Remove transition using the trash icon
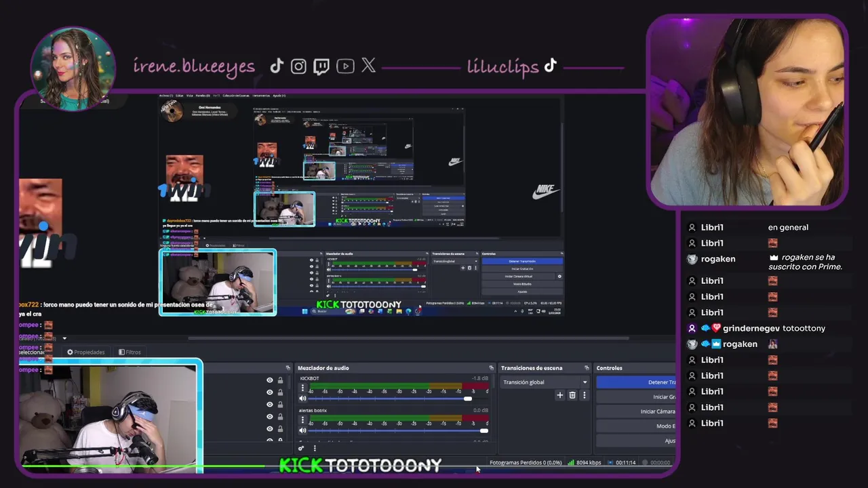 tap(572, 395)
